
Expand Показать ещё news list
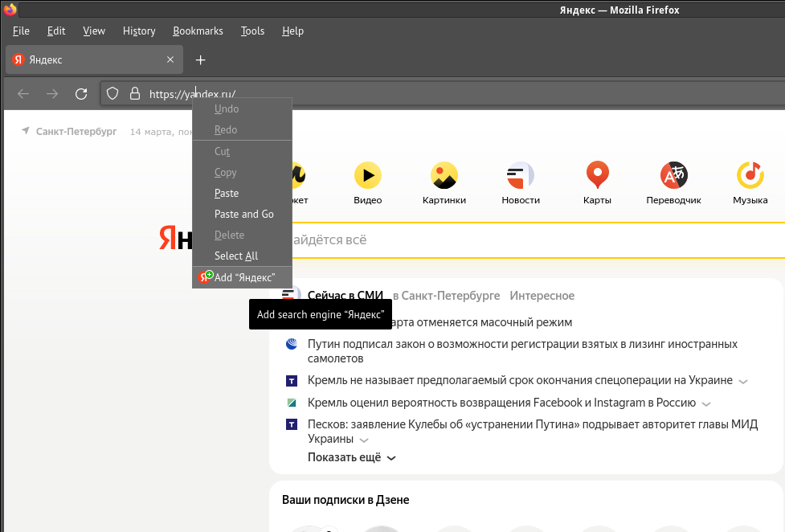tap(351, 457)
